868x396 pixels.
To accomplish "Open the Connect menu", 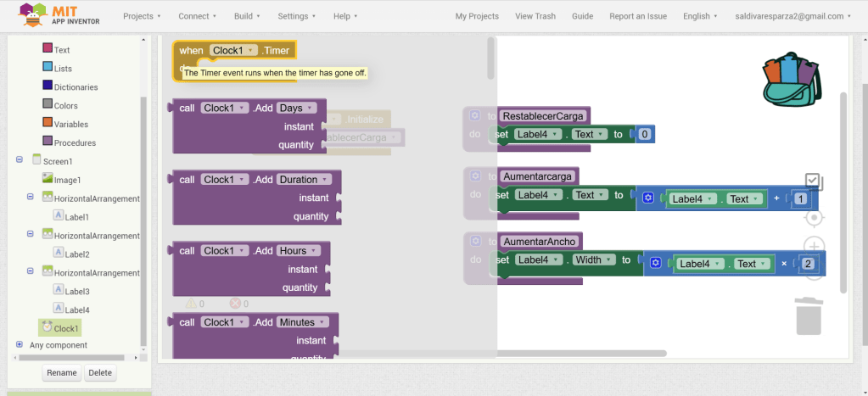I will click(197, 16).
